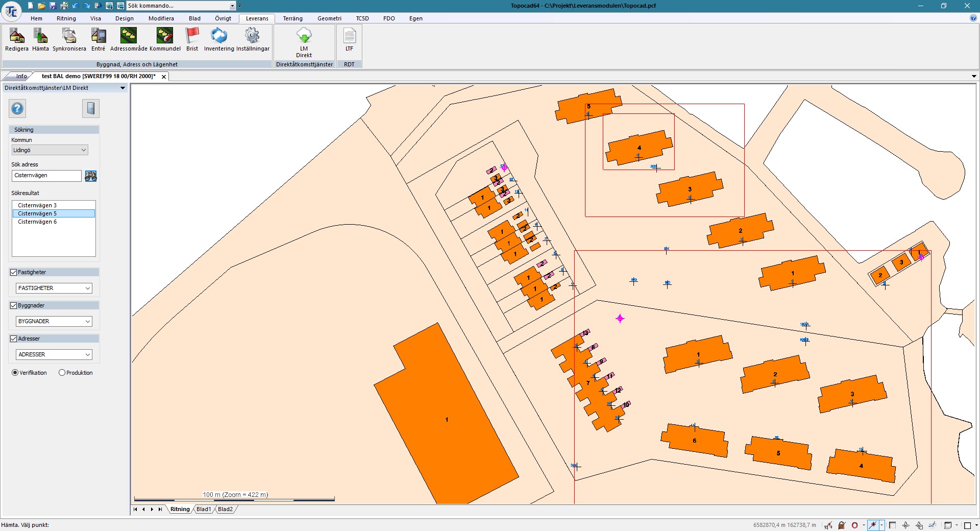Screen dimensions: 980x531
Task: Open the Blad1 sheet tab
Action: coord(204,509)
